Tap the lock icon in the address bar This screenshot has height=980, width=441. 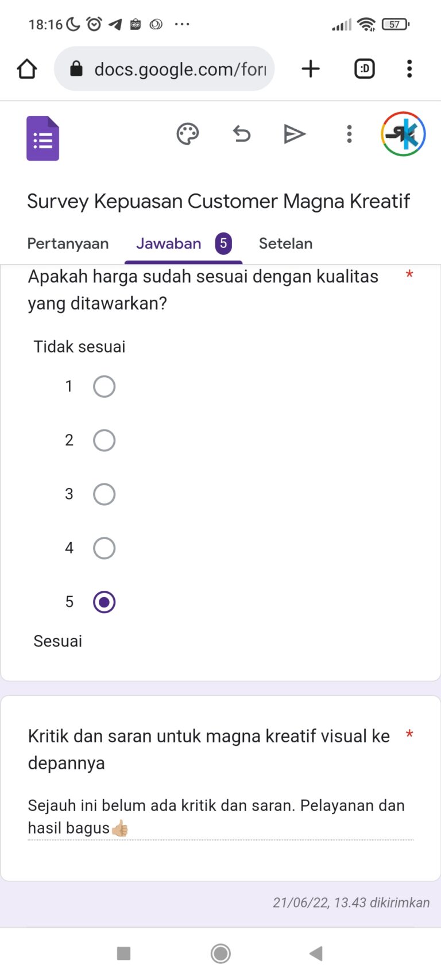click(75, 68)
